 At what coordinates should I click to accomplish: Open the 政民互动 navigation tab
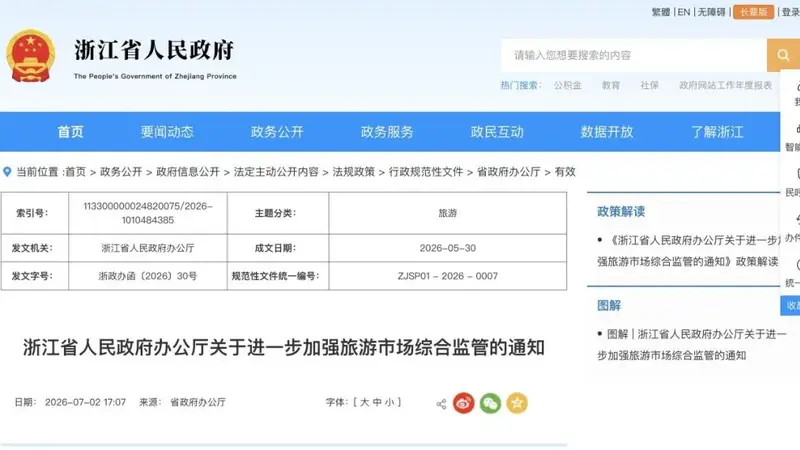click(497, 132)
